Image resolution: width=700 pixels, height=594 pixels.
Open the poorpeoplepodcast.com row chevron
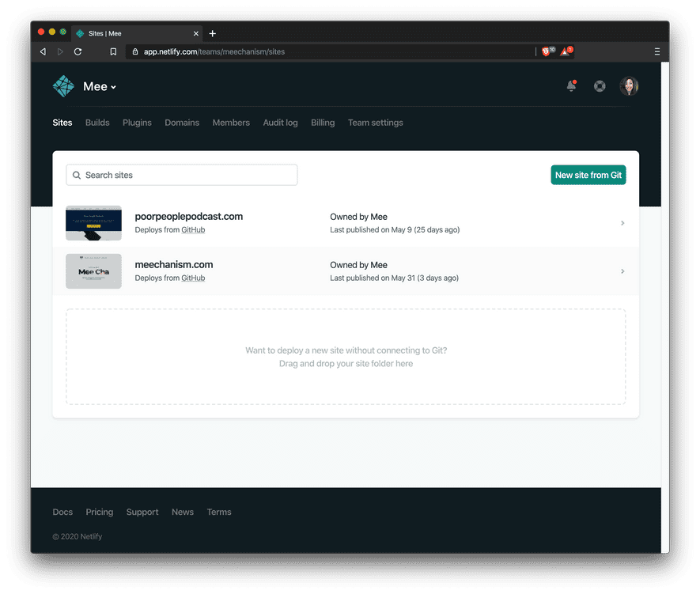pyautogui.click(x=622, y=223)
